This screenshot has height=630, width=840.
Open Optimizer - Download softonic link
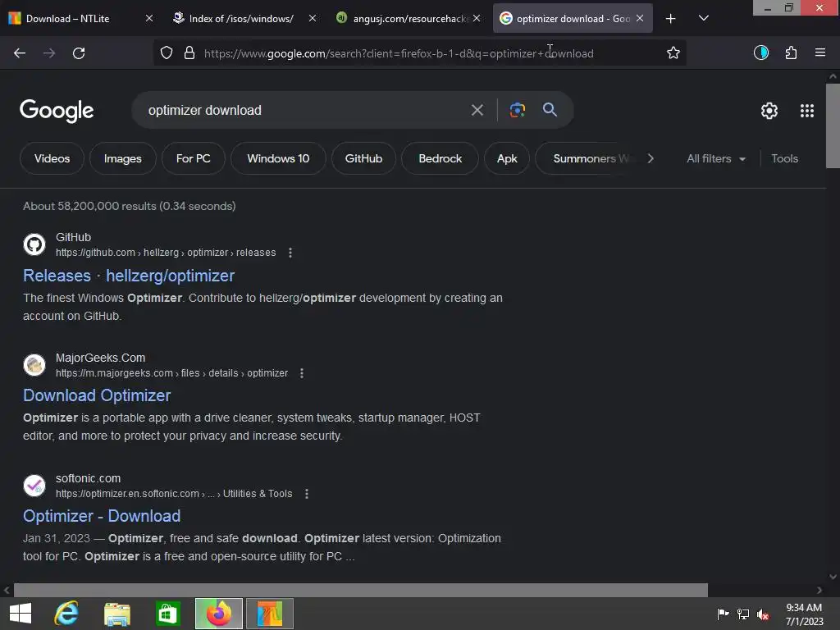(x=102, y=516)
